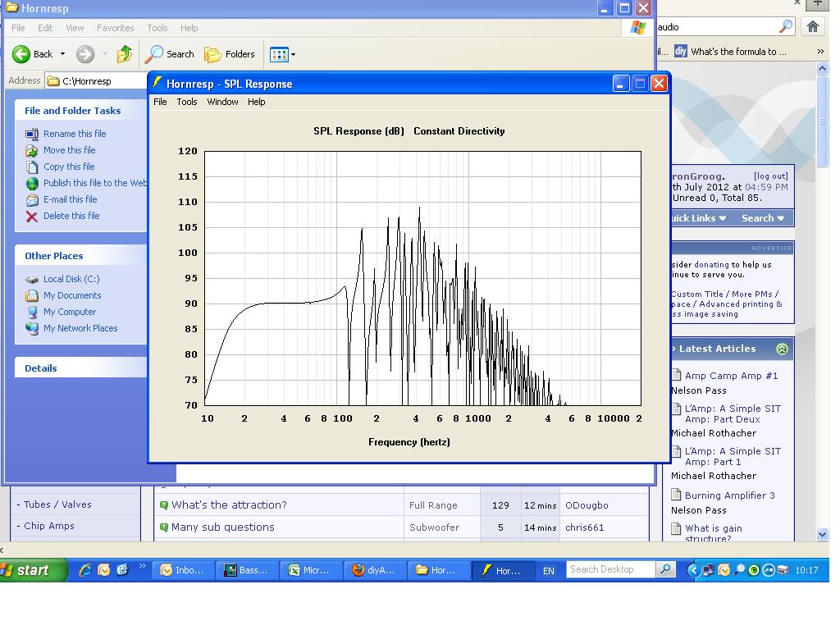The height and width of the screenshot is (630, 840).
Task: Open the Favorites menu in Explorer window
Action: (115, 28)
